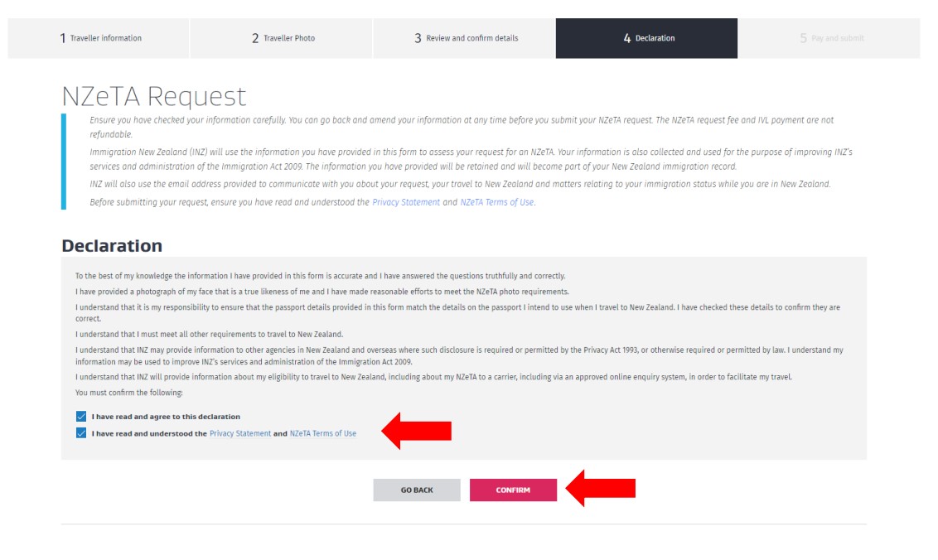Screen dimensions: 938x560
Task: Click the GO BACK button
Action: point(417,490)
